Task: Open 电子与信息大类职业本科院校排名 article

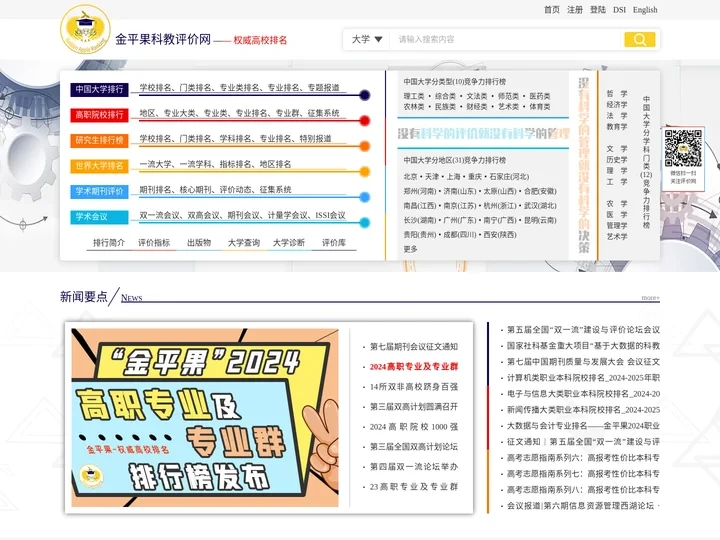Action: [583, 394]
